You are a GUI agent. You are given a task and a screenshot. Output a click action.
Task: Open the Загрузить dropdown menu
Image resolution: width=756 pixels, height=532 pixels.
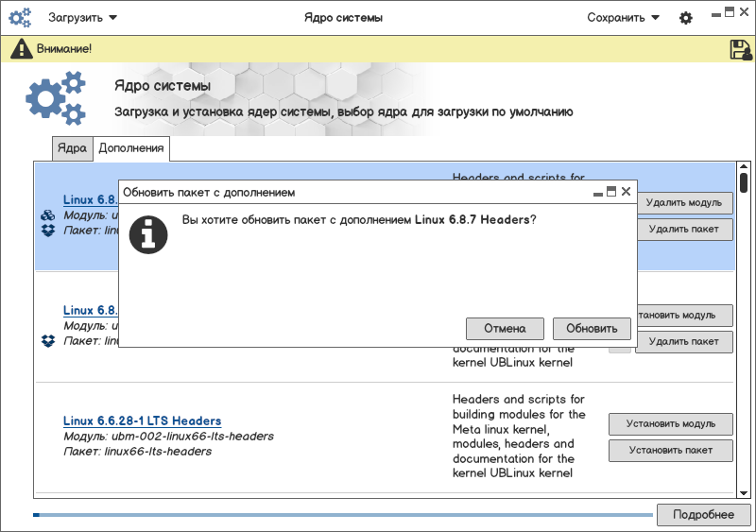82,17
